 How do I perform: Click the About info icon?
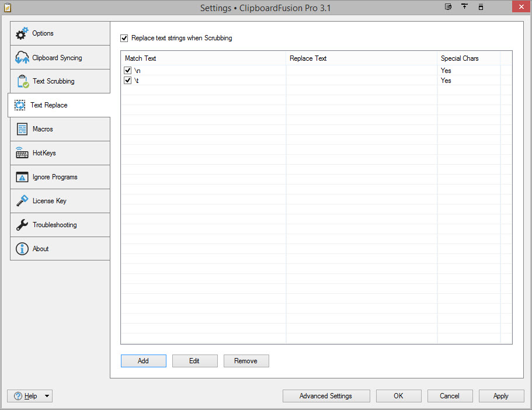(x=22, y=249)
